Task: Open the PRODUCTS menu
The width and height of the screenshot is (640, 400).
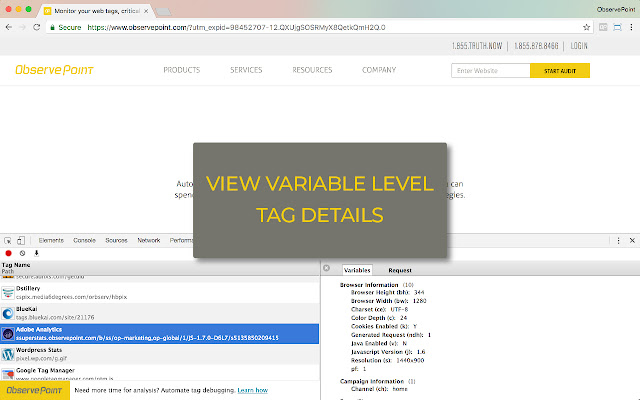Action: click(x=182, y=70)
